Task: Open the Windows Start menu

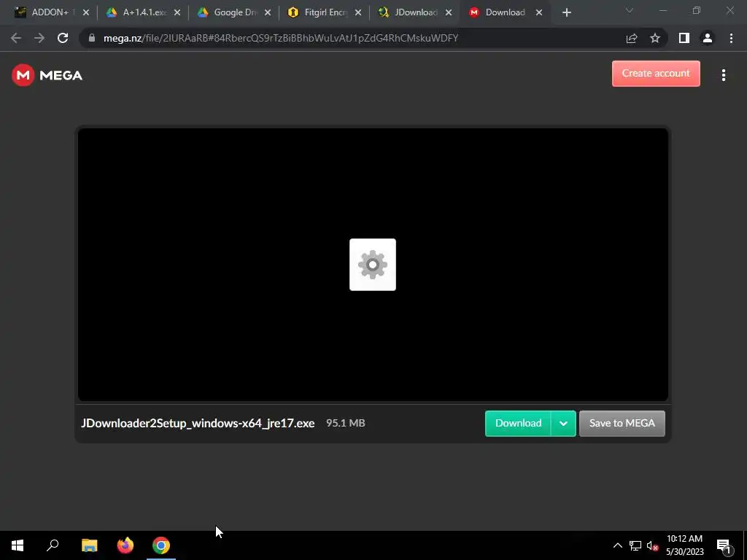Action: click(18, 545)
